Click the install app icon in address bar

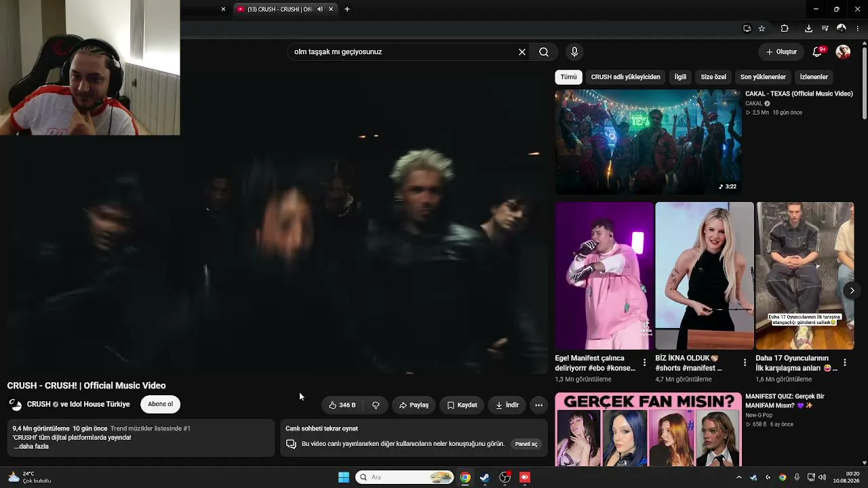coord(747,28)
